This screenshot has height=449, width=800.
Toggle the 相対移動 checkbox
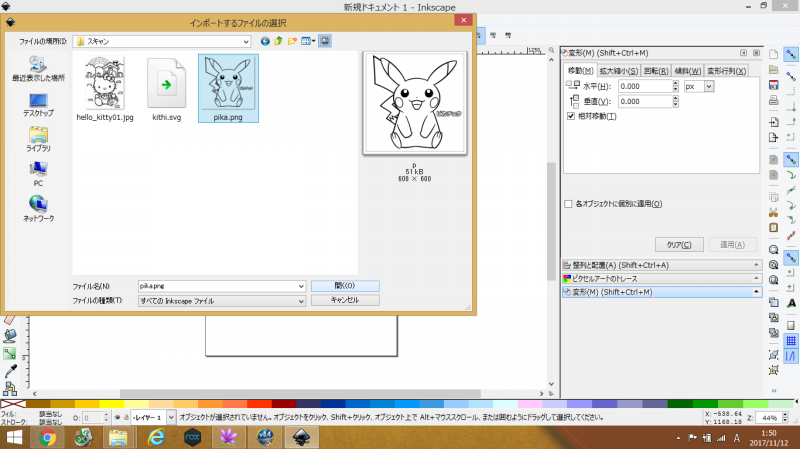point(571,116)
